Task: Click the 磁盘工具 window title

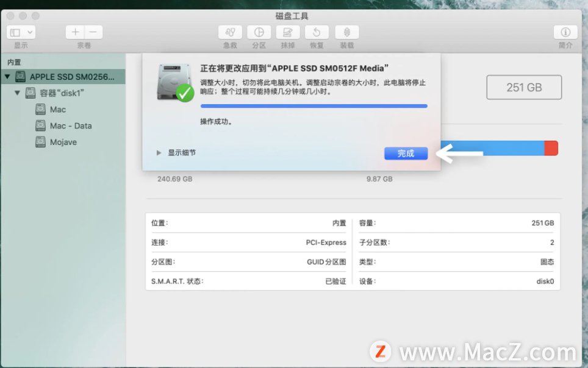Action: (x=292, y=16)
